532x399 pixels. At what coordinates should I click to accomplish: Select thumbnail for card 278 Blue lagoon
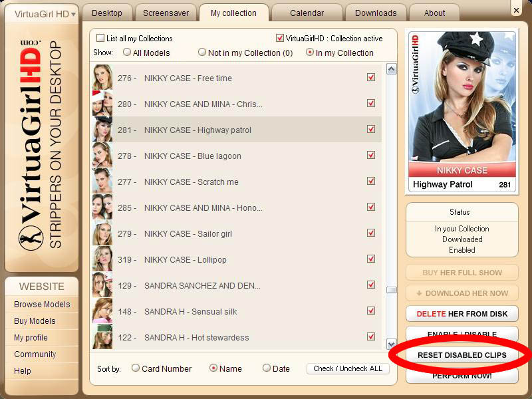[x=102, y=155]
